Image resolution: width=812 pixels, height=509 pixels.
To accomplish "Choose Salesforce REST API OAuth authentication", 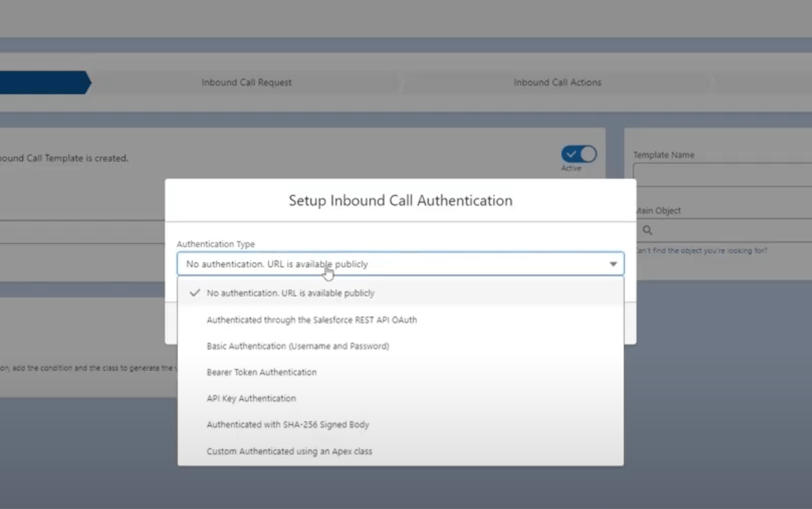I will (x=400, y=320).
